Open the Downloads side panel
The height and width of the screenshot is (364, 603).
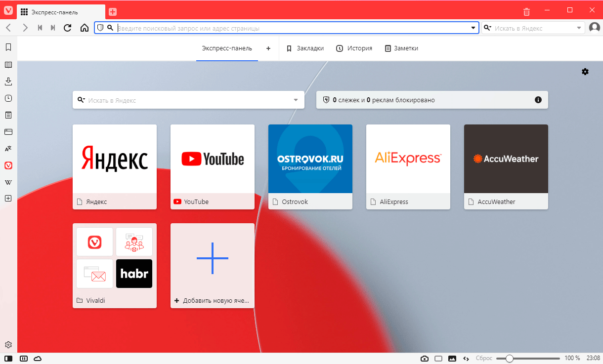tap(8, 81)
